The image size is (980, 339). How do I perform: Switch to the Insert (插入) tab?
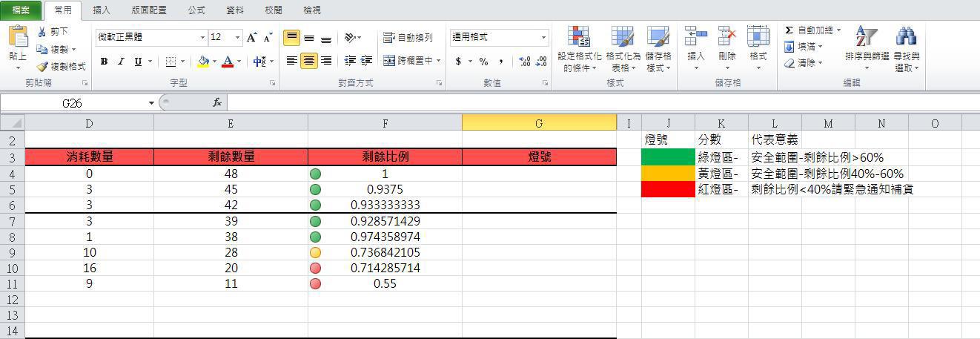pos(102,10)
